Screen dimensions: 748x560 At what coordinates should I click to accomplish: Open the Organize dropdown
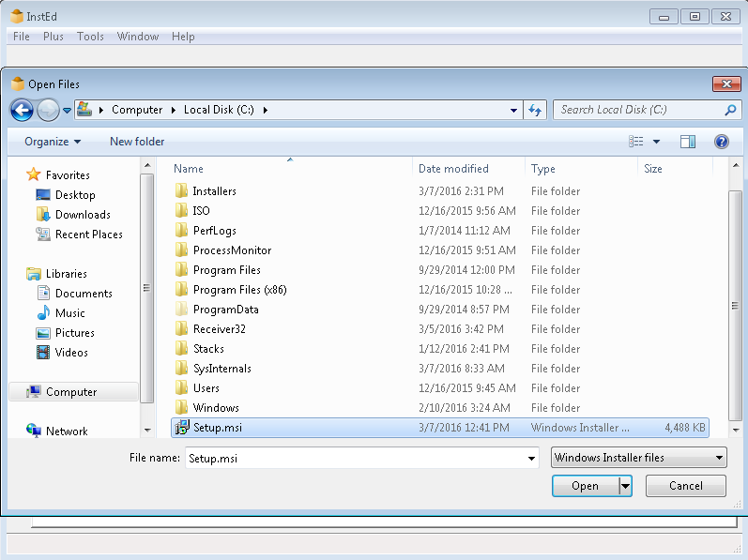pyautogui.click(x=53, y=142)
